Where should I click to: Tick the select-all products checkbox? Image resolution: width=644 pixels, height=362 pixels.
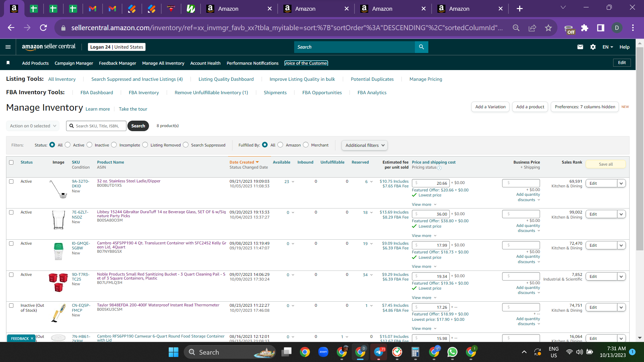pos(11,162)
